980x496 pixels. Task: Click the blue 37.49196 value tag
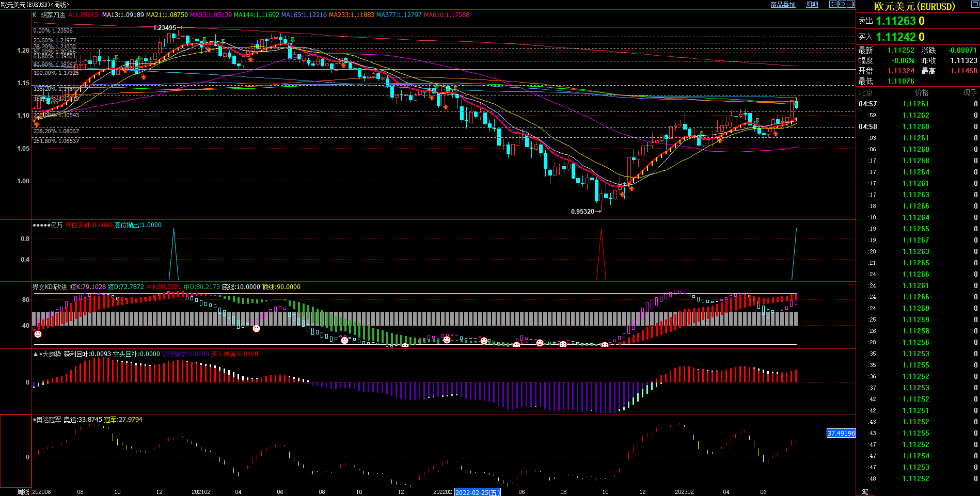pyautogui.click(x=841, y=434)
